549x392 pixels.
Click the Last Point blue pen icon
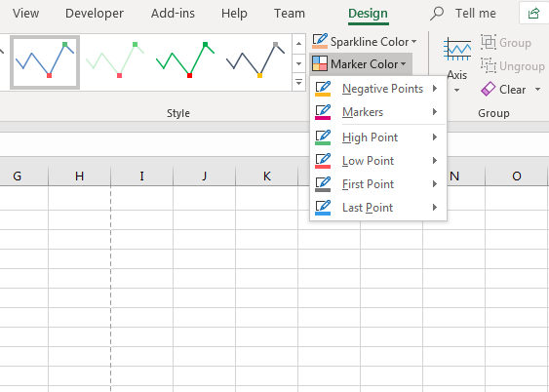(323, 208)
